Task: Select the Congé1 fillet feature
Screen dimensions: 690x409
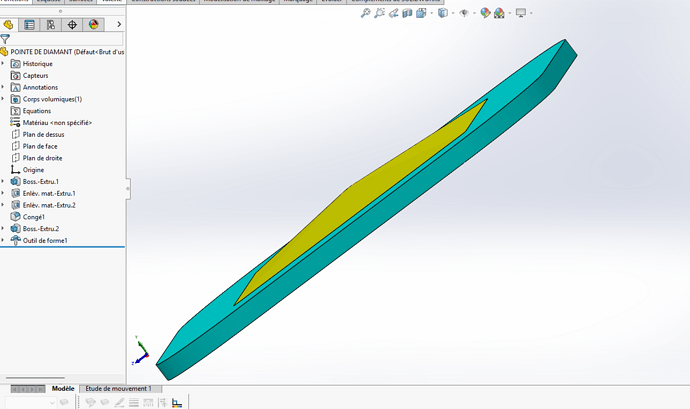Action: click(34, 216)
